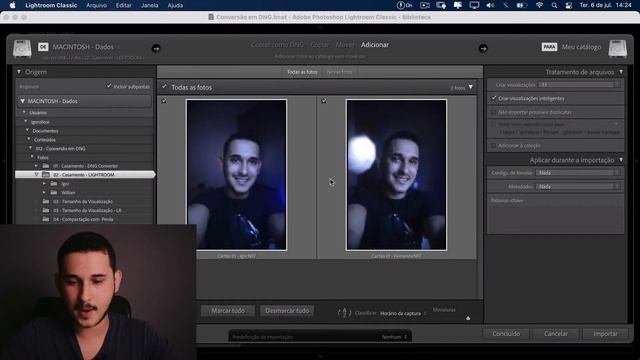Click the source hard drive icon
This screenshot has width=640, height=360.
22,49
